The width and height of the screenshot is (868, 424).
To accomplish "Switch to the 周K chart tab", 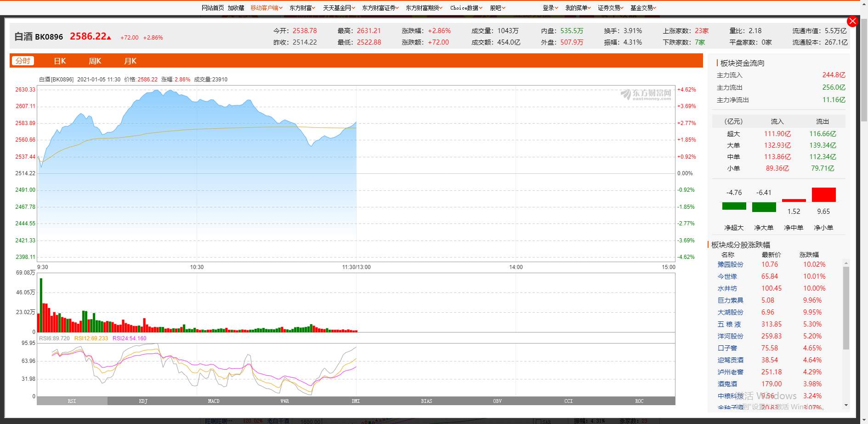I will coord(95,61).
